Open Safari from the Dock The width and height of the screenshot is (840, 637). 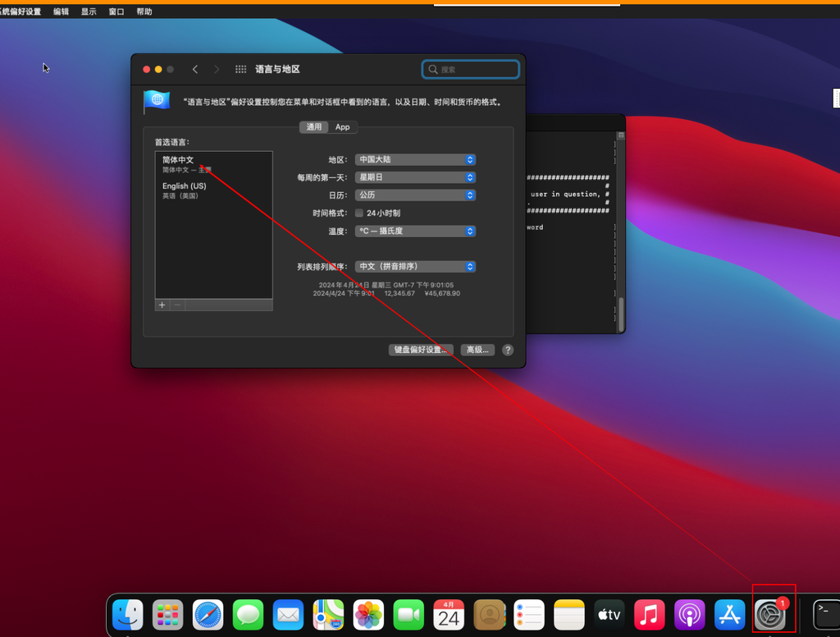[208, 614]
